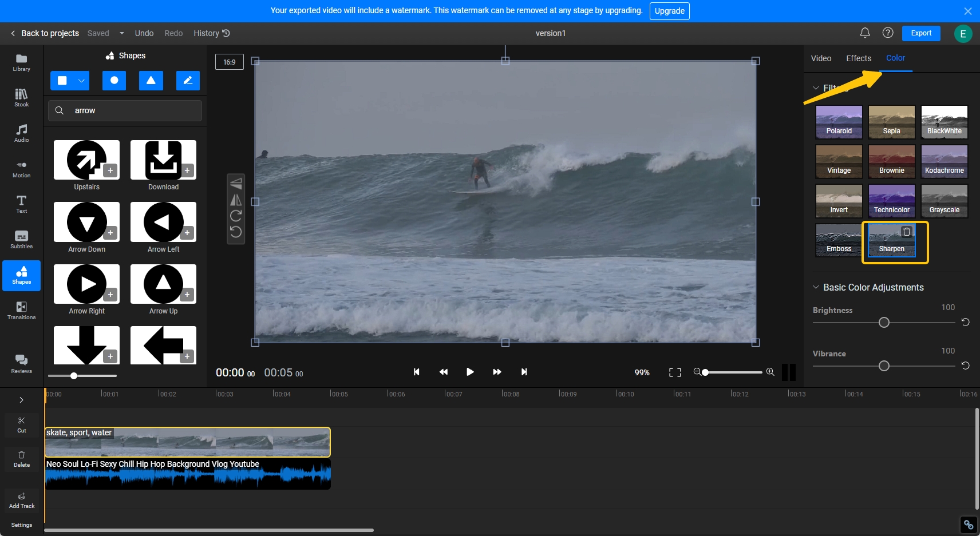The image size is (980, 536).
Task: Toggle fullscreen preview
Action: [675, 372]
